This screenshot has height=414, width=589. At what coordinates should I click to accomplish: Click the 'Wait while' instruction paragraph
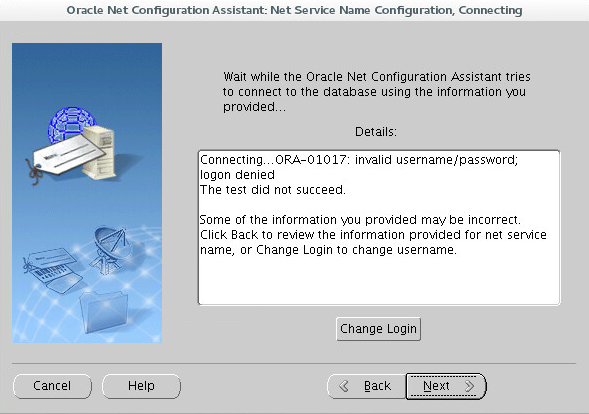(376, 92)
